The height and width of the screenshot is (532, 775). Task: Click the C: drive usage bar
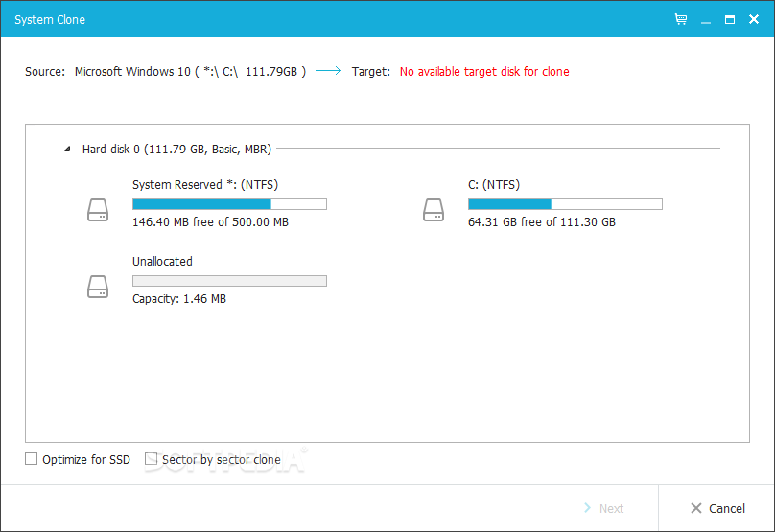[x=565, y=204]
